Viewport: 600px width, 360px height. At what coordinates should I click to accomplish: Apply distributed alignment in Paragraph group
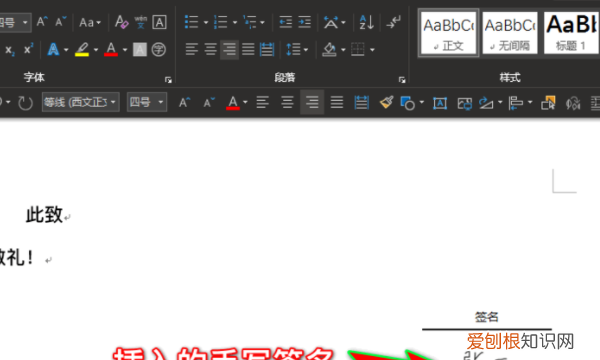[x=267, y=50]
